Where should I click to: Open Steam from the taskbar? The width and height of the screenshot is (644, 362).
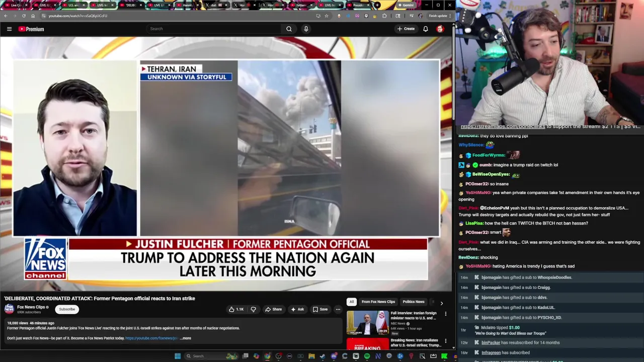coord(323,356)
